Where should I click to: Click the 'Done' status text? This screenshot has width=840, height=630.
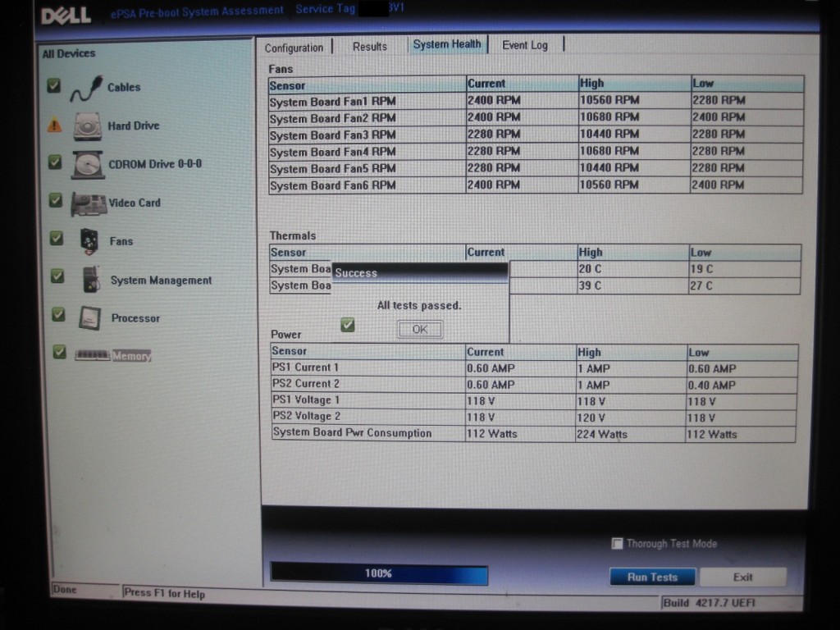tap(65, 589)
